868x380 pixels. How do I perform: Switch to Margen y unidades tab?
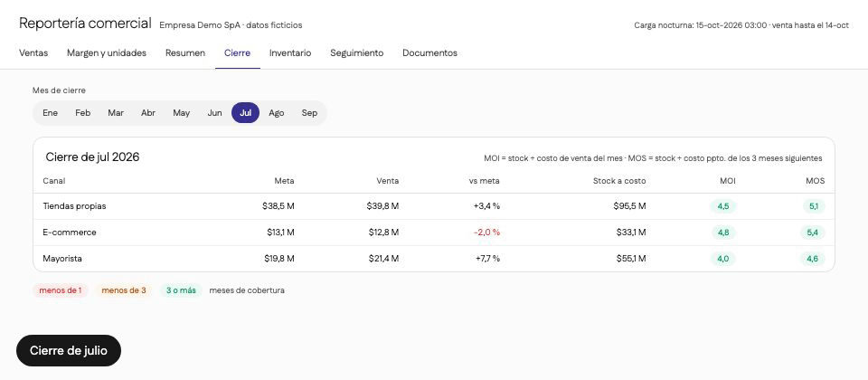tap(107, 53)
